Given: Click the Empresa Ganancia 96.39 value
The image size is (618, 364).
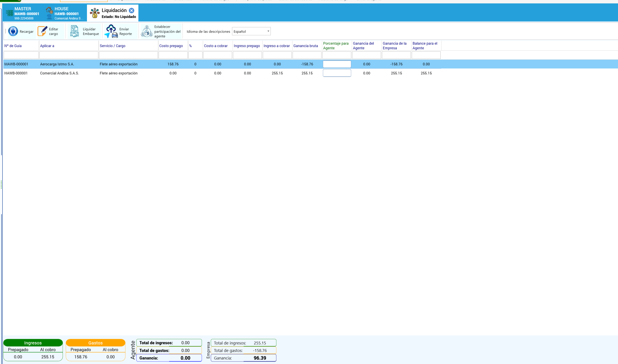Looking at the screenshot, I should click(x=260, y=358).
